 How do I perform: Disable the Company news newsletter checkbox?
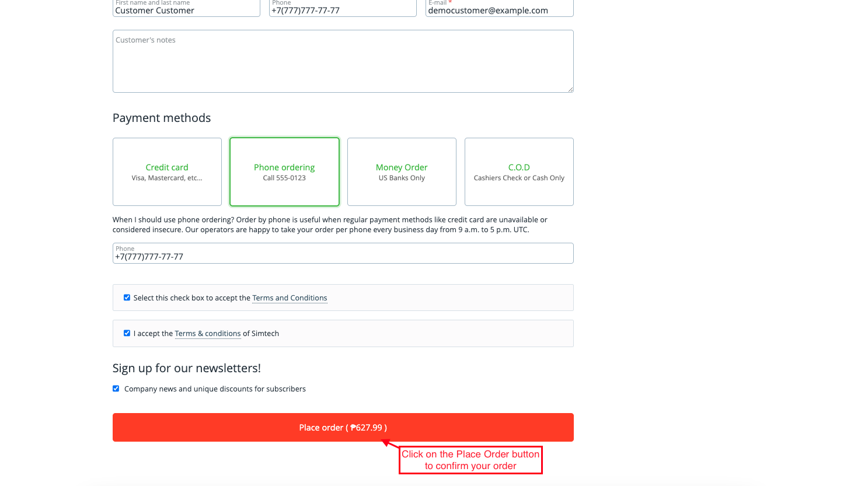(x=116, y=389)
